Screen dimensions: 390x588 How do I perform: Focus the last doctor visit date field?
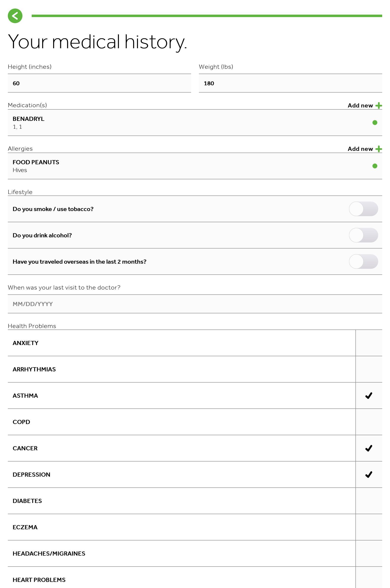[x=195, y=304]
